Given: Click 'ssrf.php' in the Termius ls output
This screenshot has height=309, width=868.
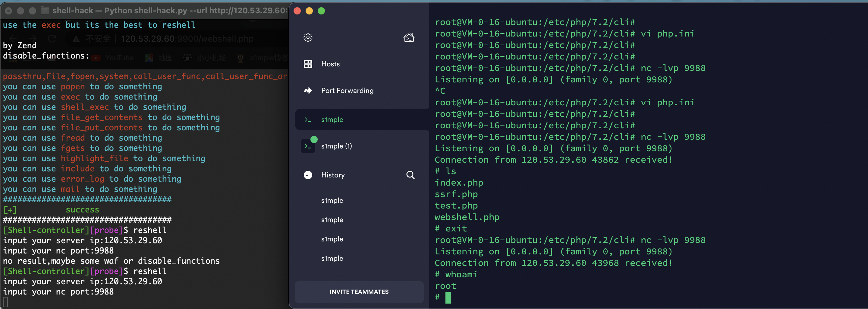Looking at the screenshot, I should 456,194.
